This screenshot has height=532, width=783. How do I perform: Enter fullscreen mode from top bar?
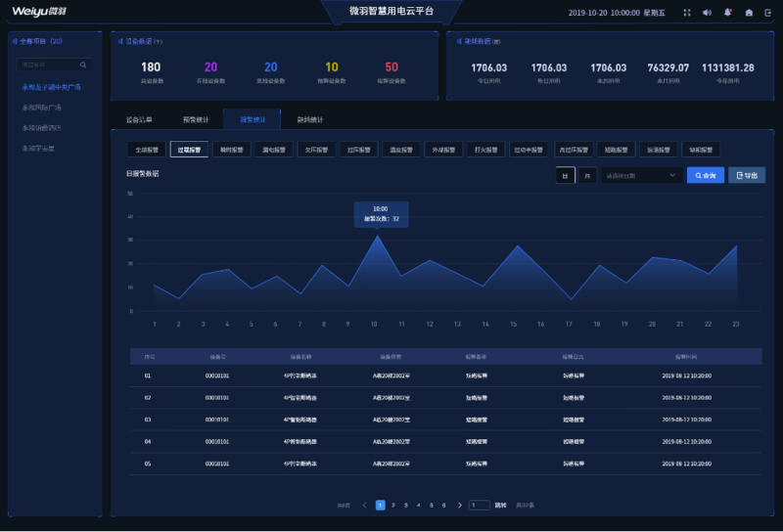(x=687, y=13)
